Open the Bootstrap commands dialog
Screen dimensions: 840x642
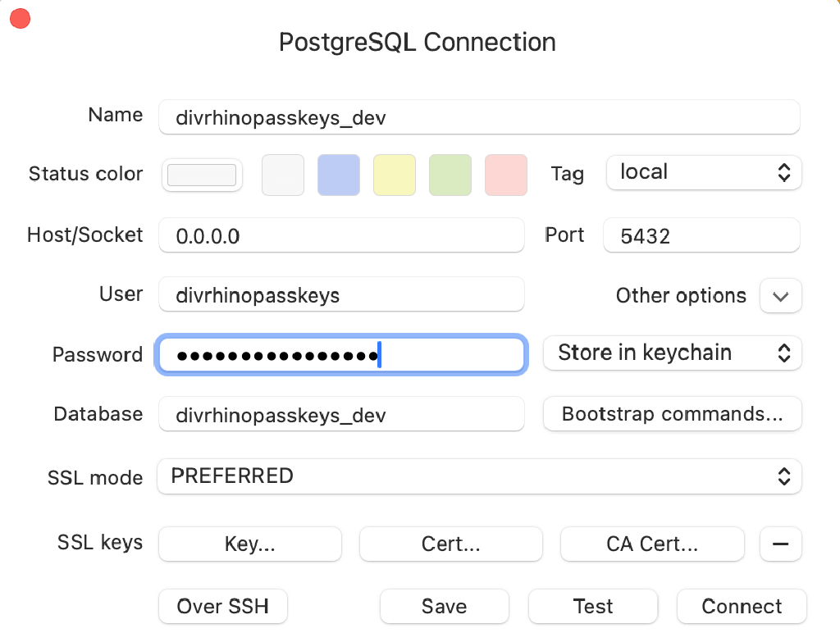pos(672,414)
